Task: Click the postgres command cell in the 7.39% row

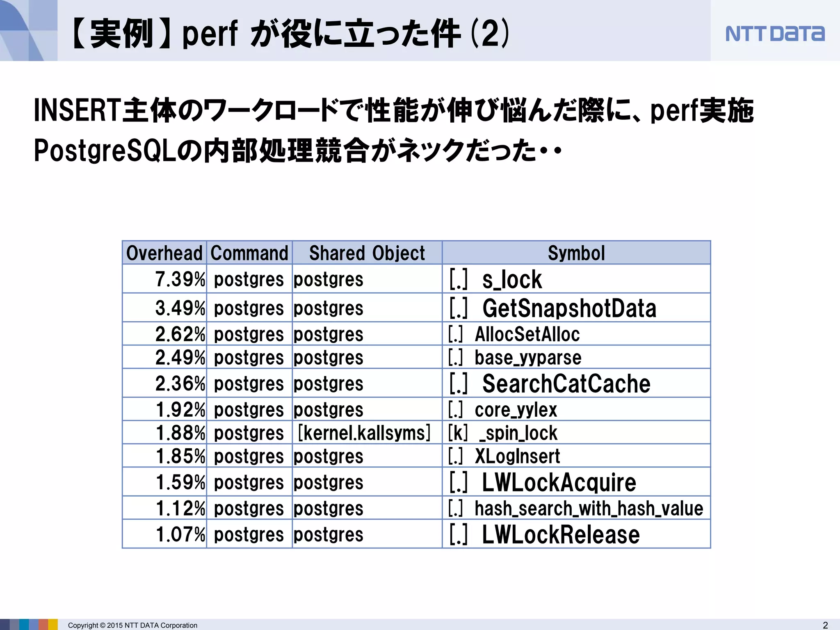Action: (249, 279)
